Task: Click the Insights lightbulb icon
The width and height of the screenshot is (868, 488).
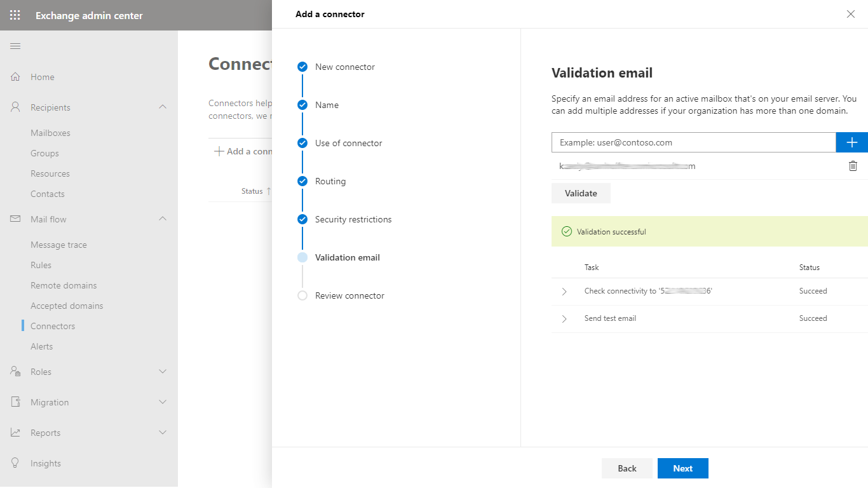Action: tap(15, 463)
